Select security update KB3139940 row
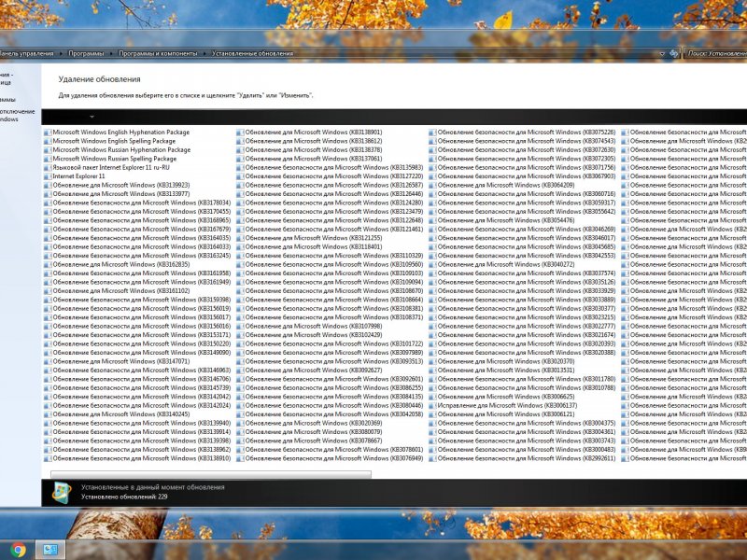The image size is (747, 560). 137,424
